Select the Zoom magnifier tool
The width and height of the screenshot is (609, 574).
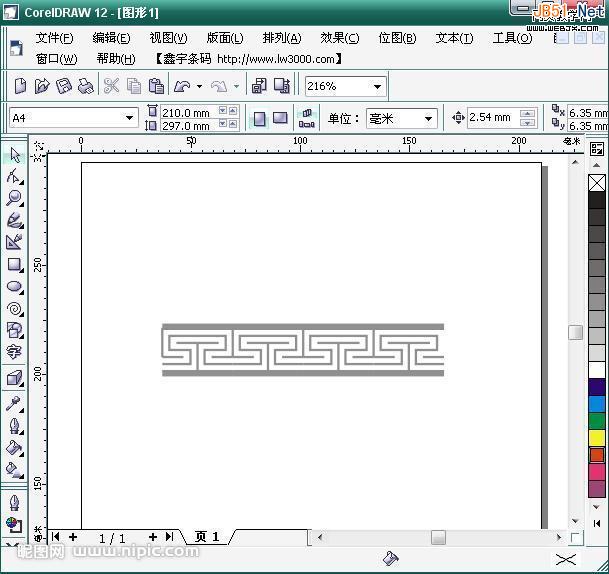15,198
